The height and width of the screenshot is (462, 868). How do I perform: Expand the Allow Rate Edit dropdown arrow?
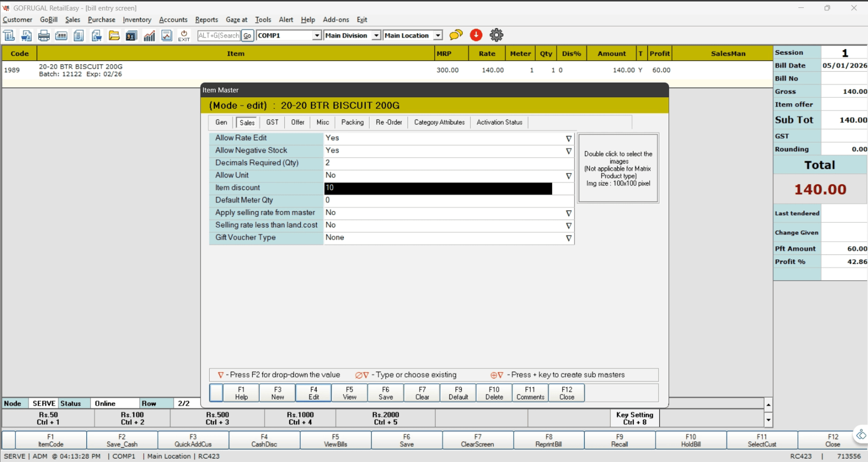coord(569,138)
